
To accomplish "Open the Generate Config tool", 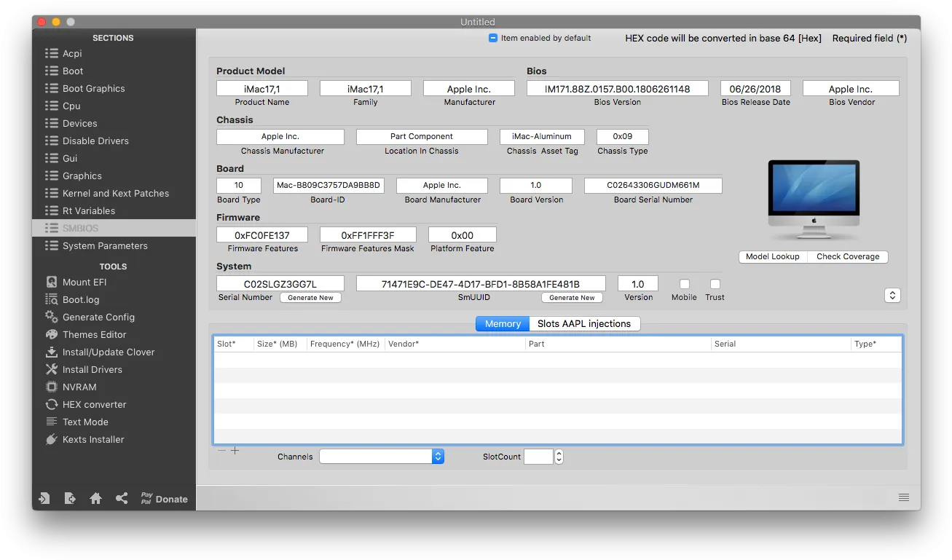I will click(x=90, y=317).
